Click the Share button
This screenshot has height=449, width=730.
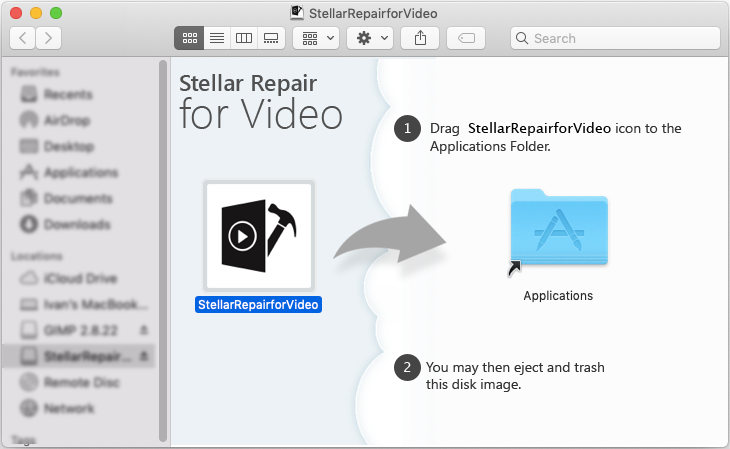pyautogui.click(x=420, y=38)
